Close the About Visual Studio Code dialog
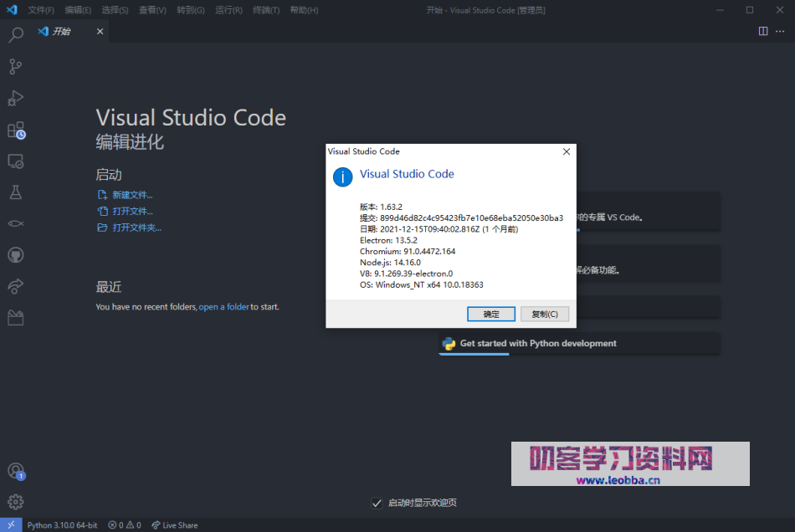Screen dimensions: 795x532 point(567,151)
